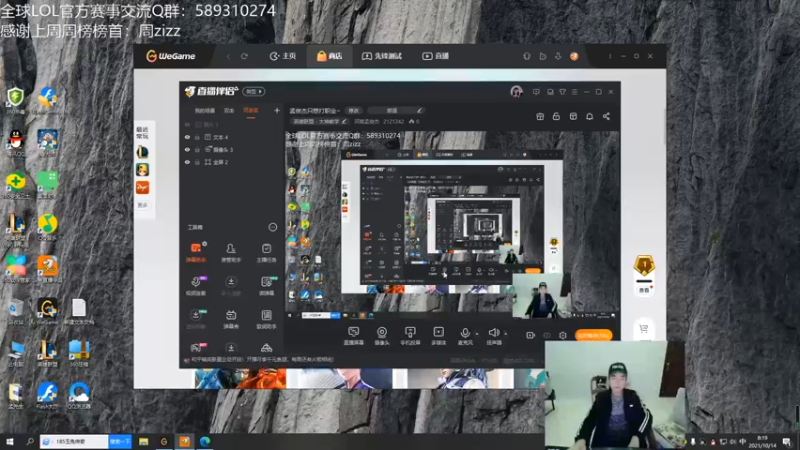Viewport: 800px width, 450px height.
Task: Click the gold badge icon in WeGame store
Action: pyautogui.click(x=644, y=265)
